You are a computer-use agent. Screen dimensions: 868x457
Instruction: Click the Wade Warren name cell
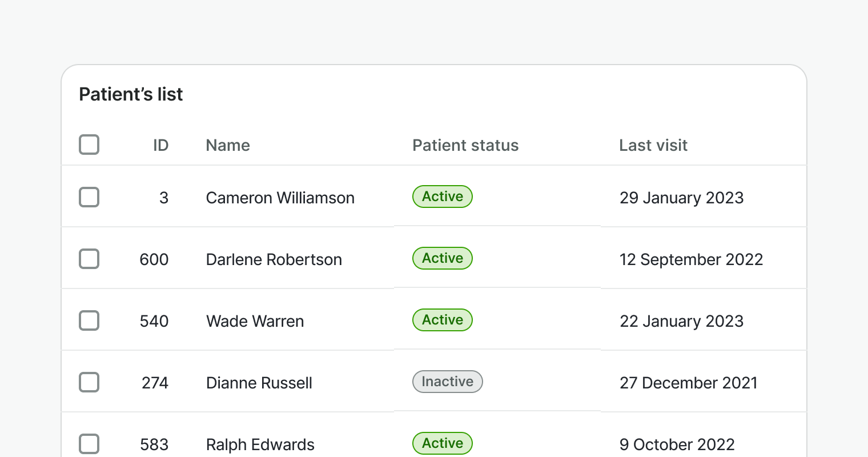255,321
